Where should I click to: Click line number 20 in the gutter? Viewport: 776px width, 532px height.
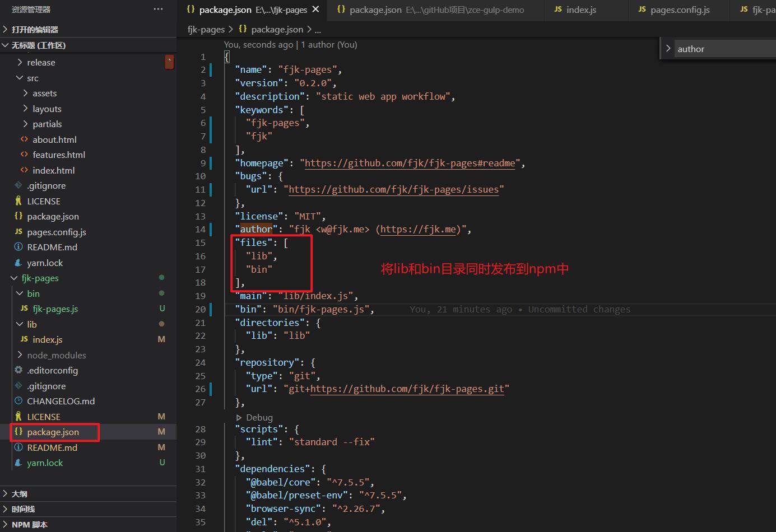point(201,309)
